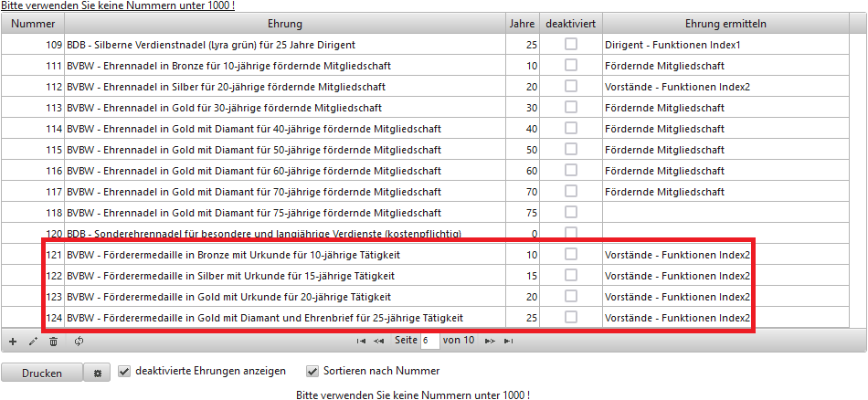Click the deaktiviert column header
The image size is (868, 400).
(571, 24)
